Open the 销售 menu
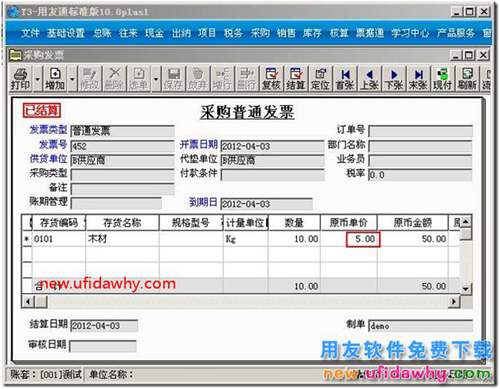This screenshot has height=389, width=500. point(286,33)
